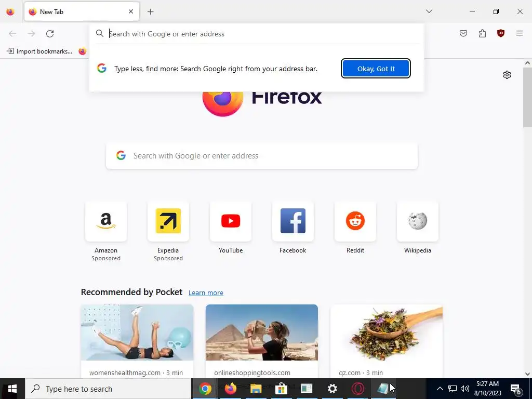Click the Firefox taskbar icon
The width and height of the screenshot is (532, 399).
pos(230,389)
